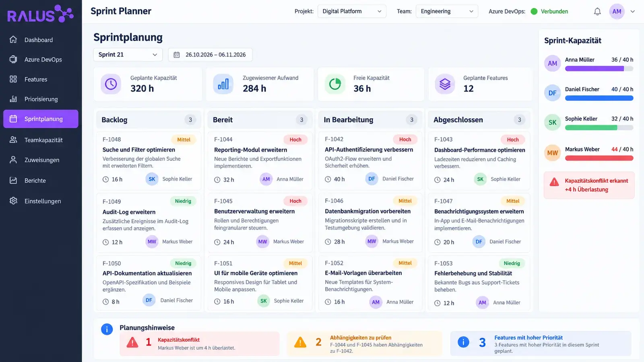Open feature card F-1042 API-Authentifizierung verbessern
This screenshot has width=644, height=362.
click(370, 160)
